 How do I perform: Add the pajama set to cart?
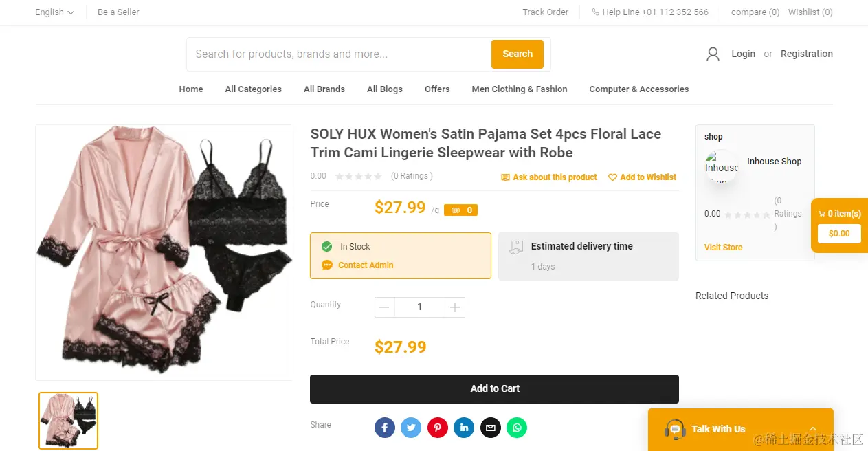(494, 388)
